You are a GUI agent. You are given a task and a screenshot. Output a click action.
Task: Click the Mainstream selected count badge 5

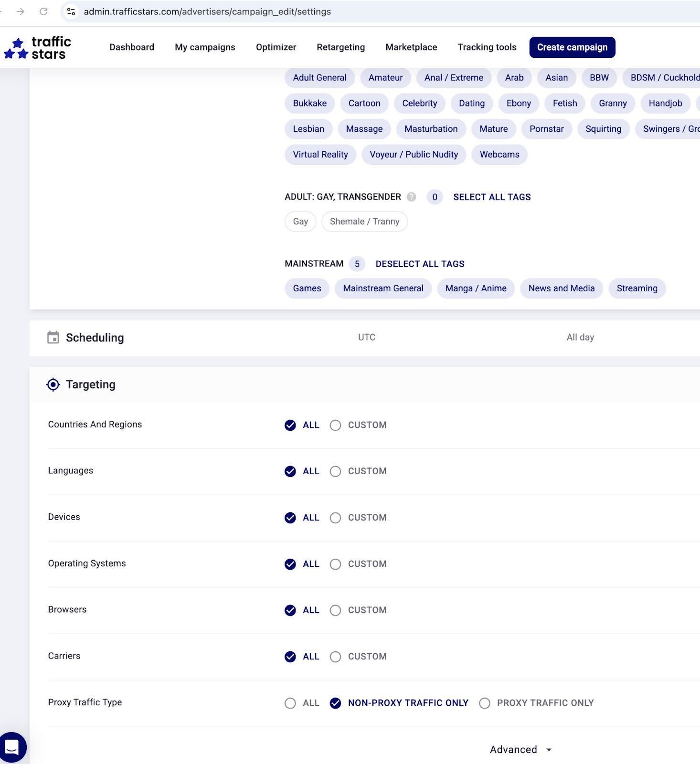[x=357, y=264]
